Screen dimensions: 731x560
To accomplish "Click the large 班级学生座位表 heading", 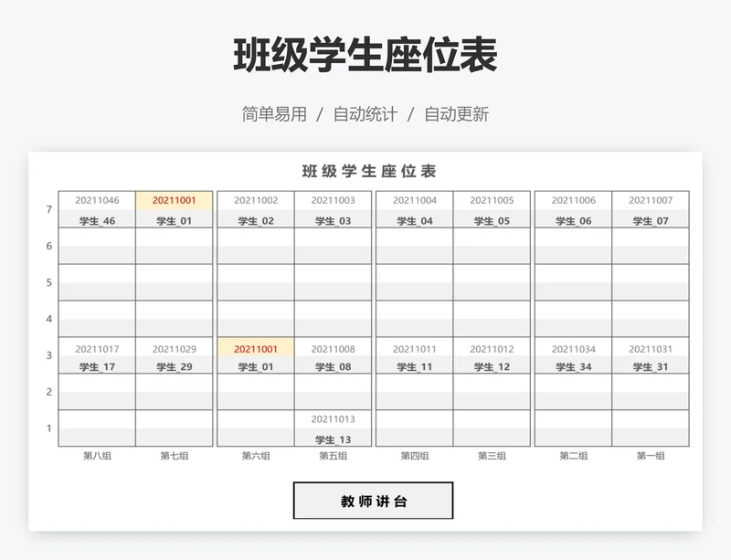I will click(365, 55).
